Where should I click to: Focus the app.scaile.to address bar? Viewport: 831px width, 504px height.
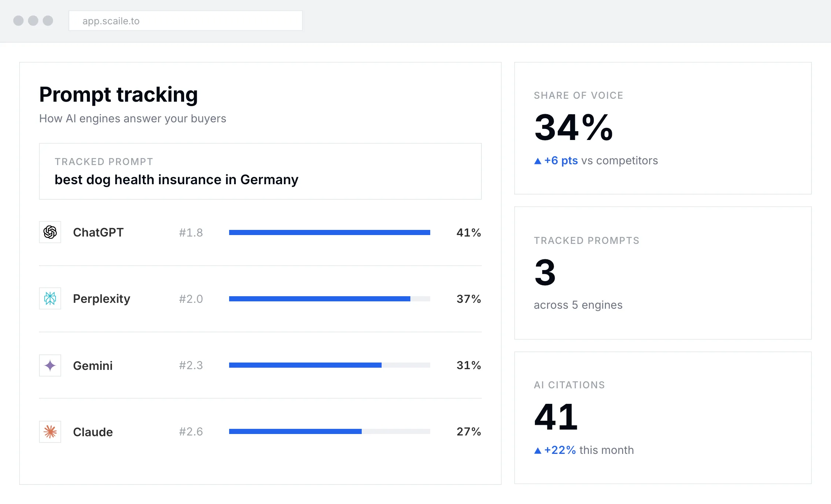click(x=186, y=21)
